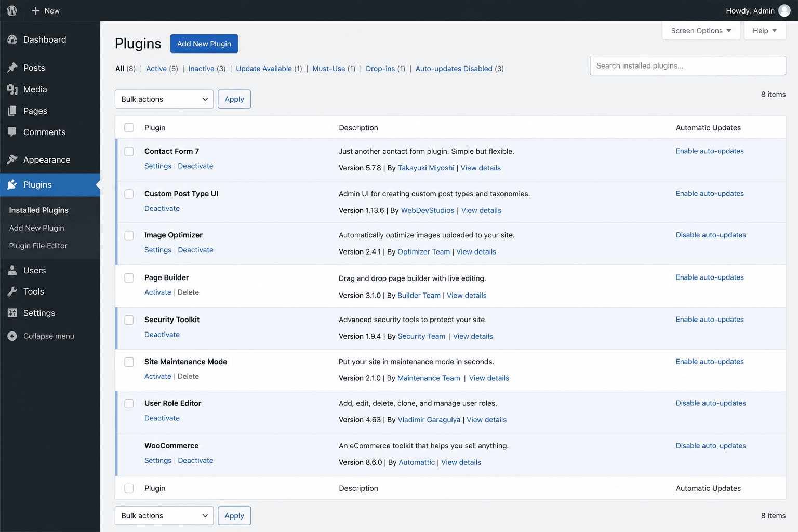Click the Settings sliders icon
The height and width of the screenshot is (532, 798).
(12, 313)
